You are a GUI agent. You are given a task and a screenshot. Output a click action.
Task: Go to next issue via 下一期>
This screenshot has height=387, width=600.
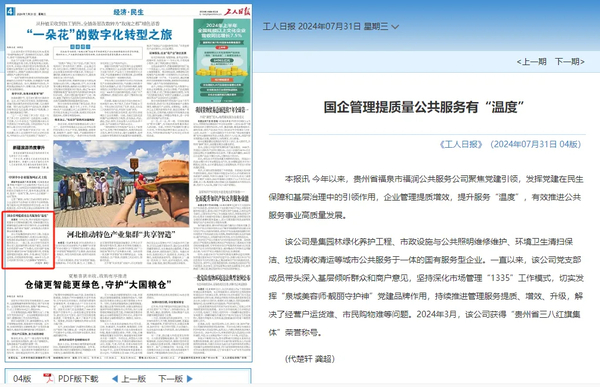(x=570, y=62)
